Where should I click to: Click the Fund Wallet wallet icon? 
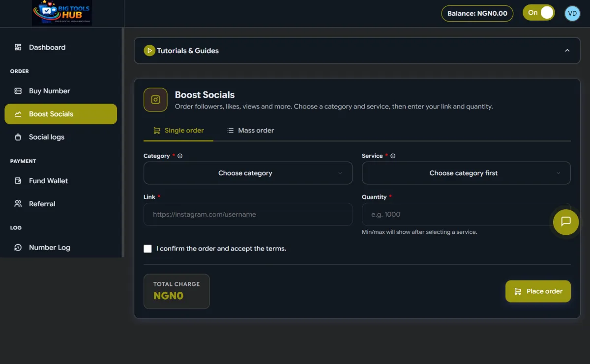coord(18,181)
